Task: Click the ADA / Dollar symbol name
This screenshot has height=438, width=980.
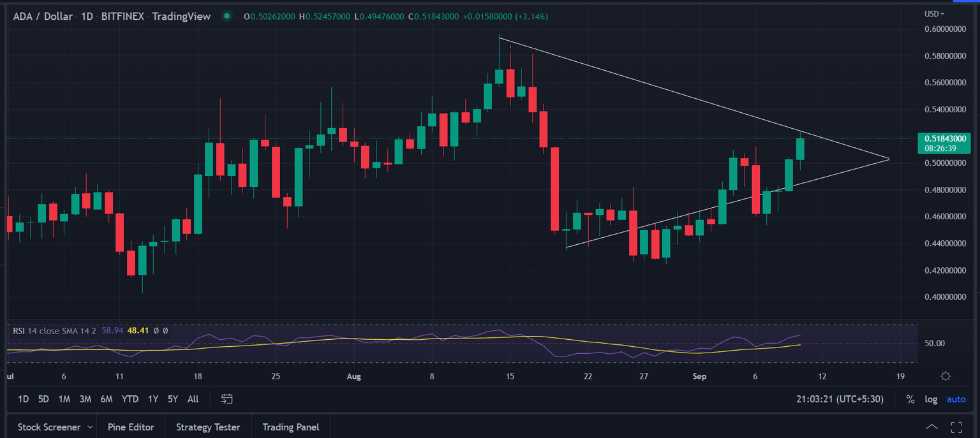Action: [x=42, y=17]
